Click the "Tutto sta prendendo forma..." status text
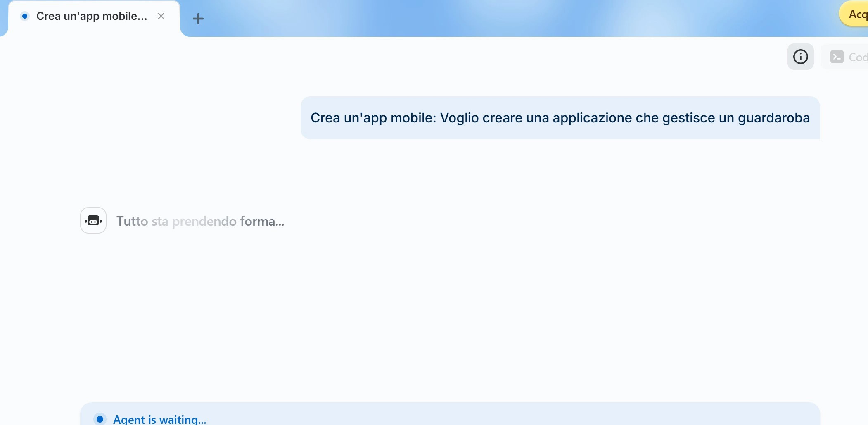 pos(200,221)
